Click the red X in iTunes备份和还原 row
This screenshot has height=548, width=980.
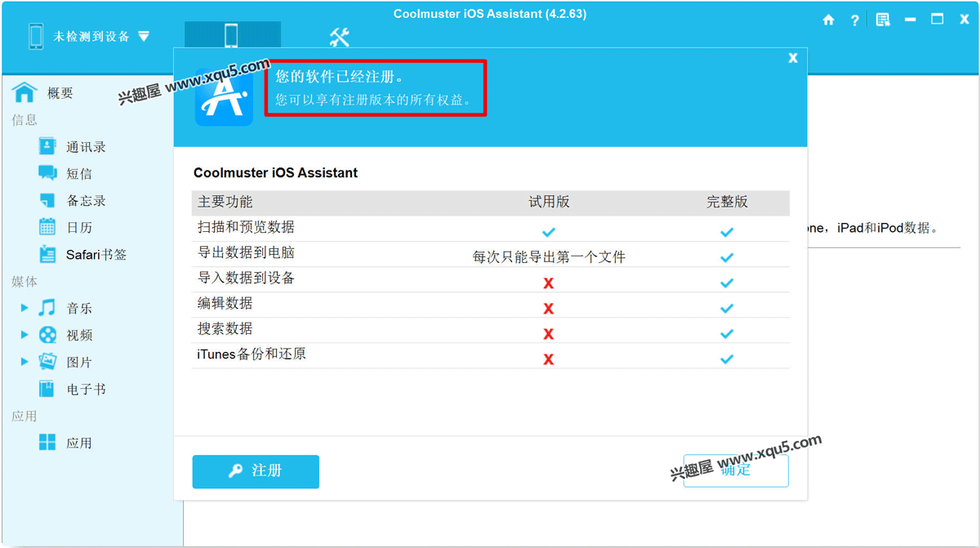(x=549, y=359)
